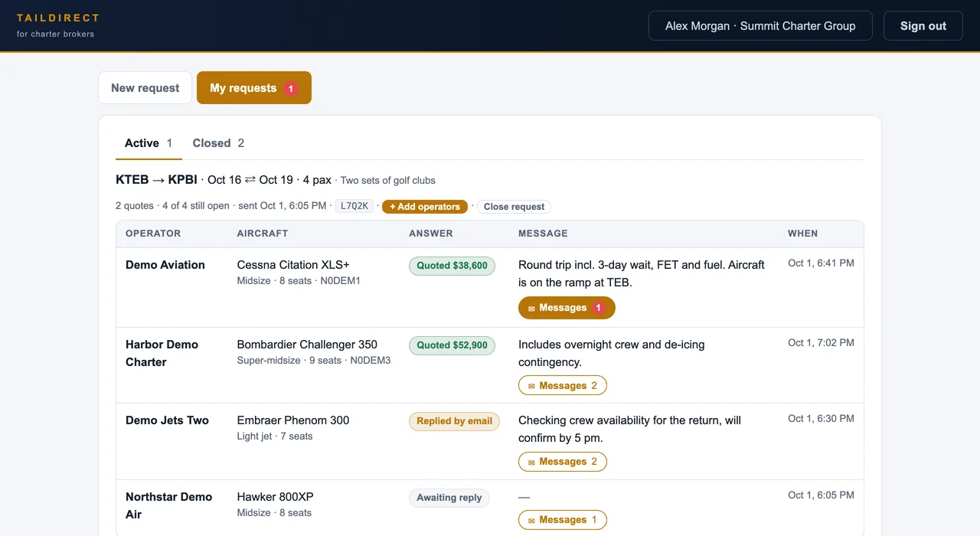The width and height of the screenshot is (980, 536).
Task: Open the My requests tab
Action: point(254,88)
